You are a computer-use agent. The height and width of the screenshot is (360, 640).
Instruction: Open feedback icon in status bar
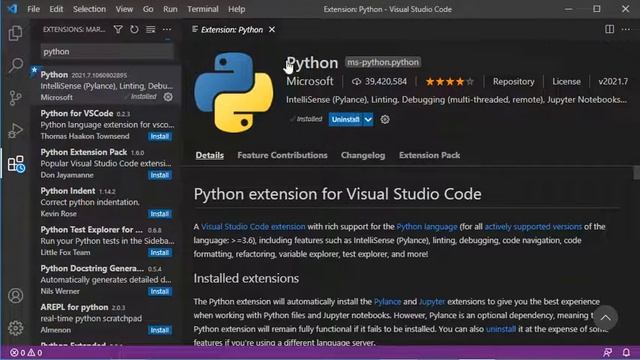(608, 352)
